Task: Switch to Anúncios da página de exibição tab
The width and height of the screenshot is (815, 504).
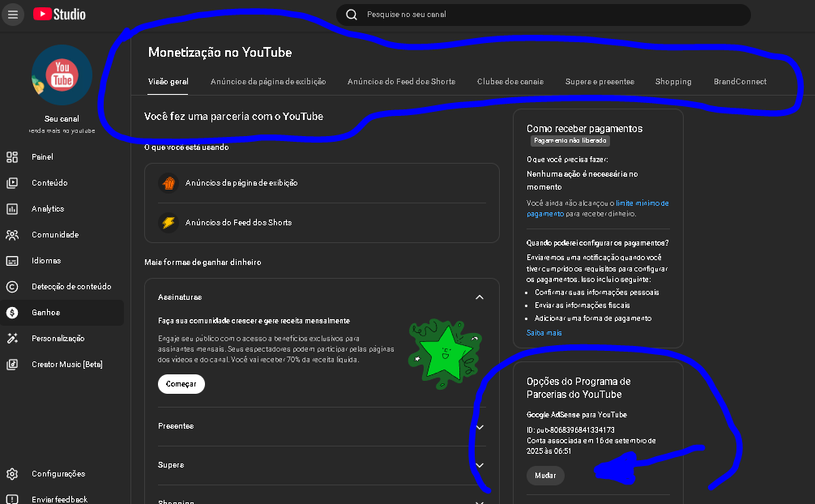Action: click(268, 82)
